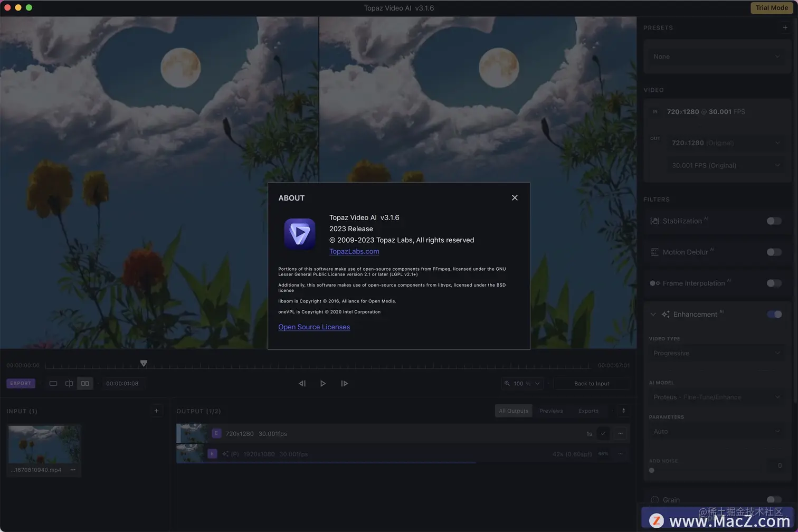Open the Video Type Progressive dropdown
Screen dimensions: 798x532
[x=717, y=353]
